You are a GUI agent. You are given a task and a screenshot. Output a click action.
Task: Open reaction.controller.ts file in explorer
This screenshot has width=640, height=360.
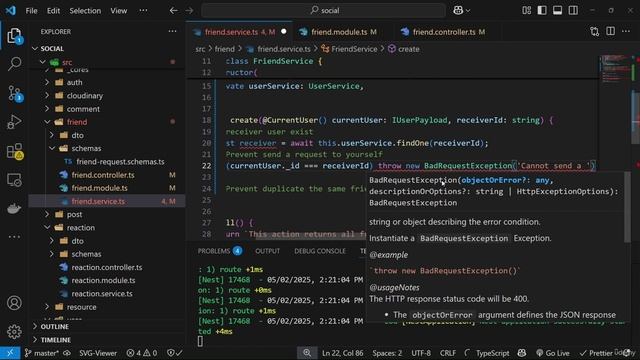coord(107,267)
